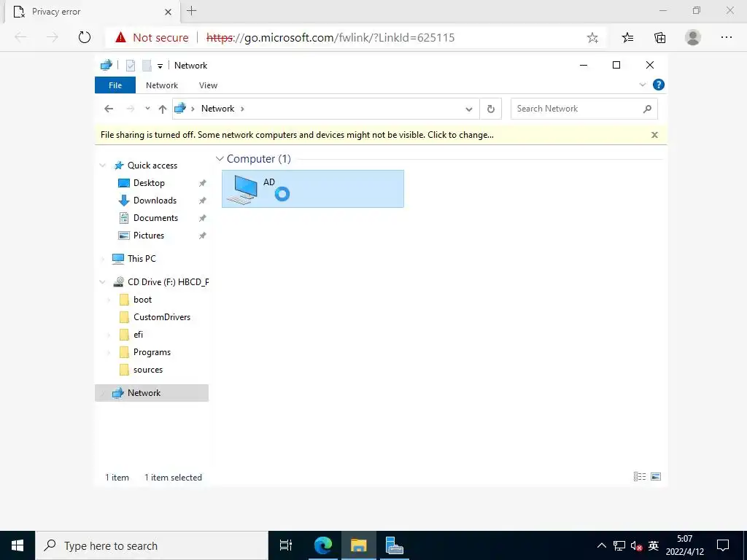Dismiss the file sharing notification bar

pyautogui.click(x=654, y=135)
